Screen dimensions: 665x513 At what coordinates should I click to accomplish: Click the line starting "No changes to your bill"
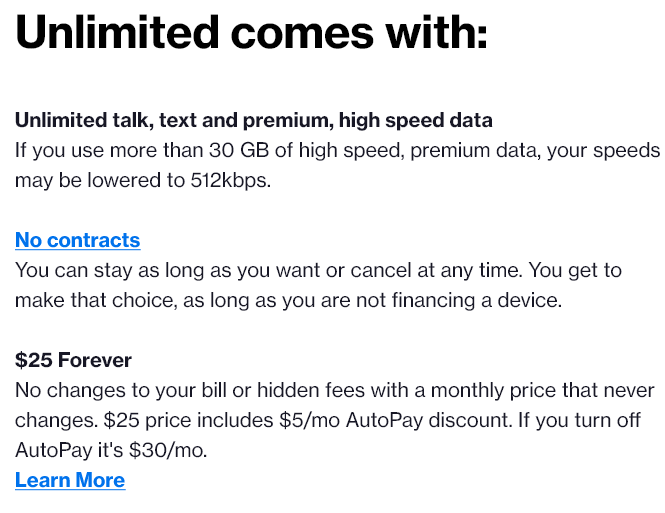[x=334, y=390]
